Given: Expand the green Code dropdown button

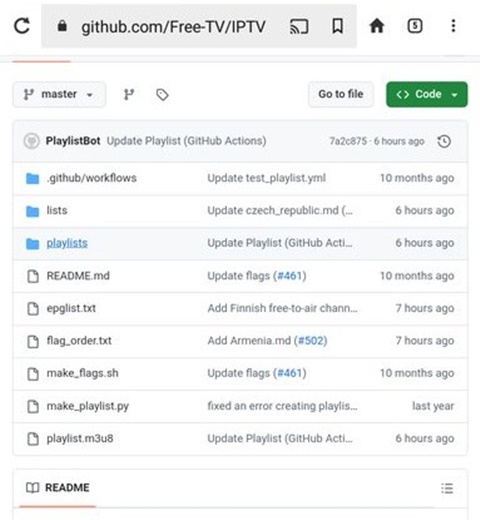Looking at the screenshot, I should 427,94.
